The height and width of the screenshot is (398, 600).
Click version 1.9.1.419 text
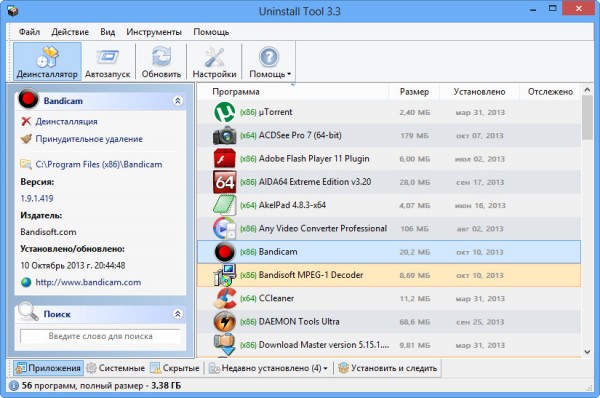point(37,198)
